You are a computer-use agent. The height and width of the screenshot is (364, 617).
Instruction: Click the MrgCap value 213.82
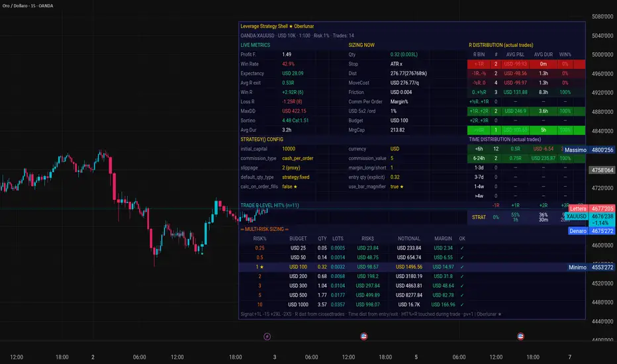[x=397, y=130]
